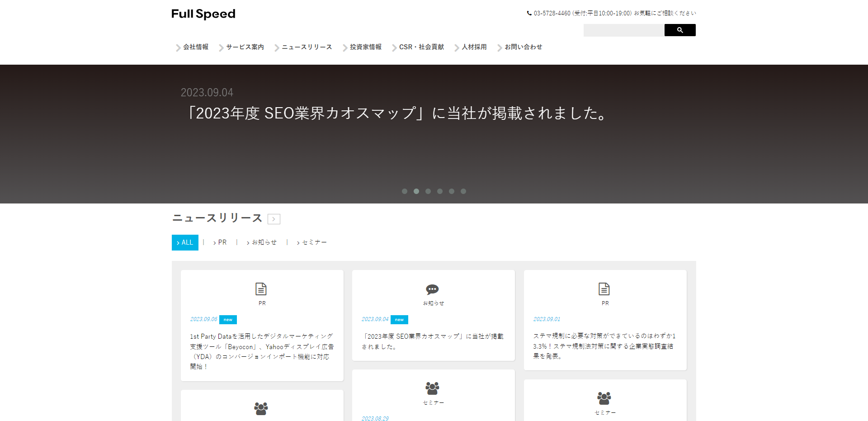868x421 pixels.
Task: Click the document icon above 2023.09.06 PR card
Action: (261, 289)
